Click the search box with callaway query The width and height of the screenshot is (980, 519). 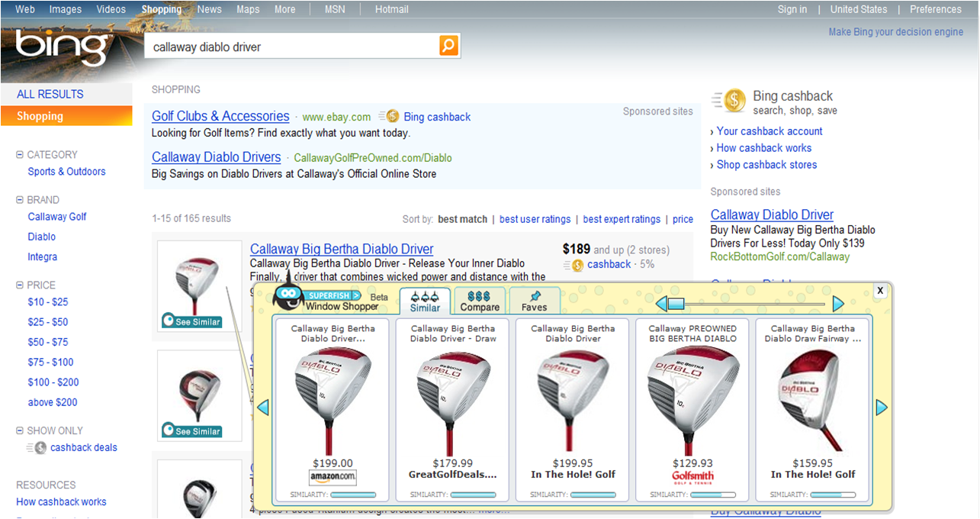[x=291, y=47]
